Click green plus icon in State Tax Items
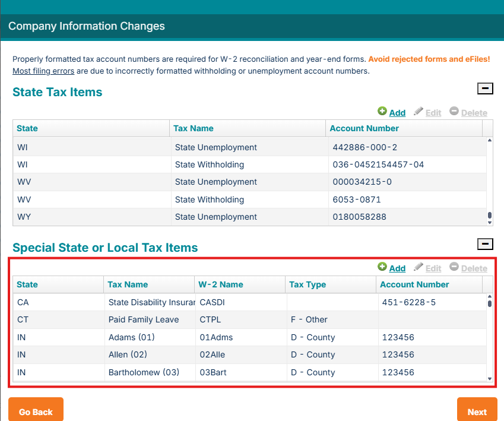 point(382,111)
